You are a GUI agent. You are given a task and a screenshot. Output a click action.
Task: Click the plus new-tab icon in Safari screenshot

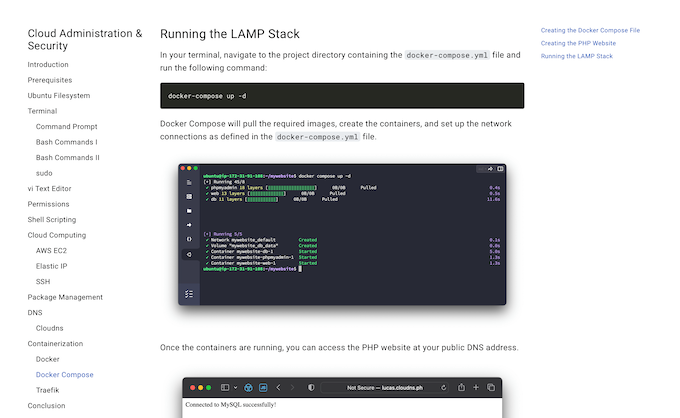(x=476, y=387)
